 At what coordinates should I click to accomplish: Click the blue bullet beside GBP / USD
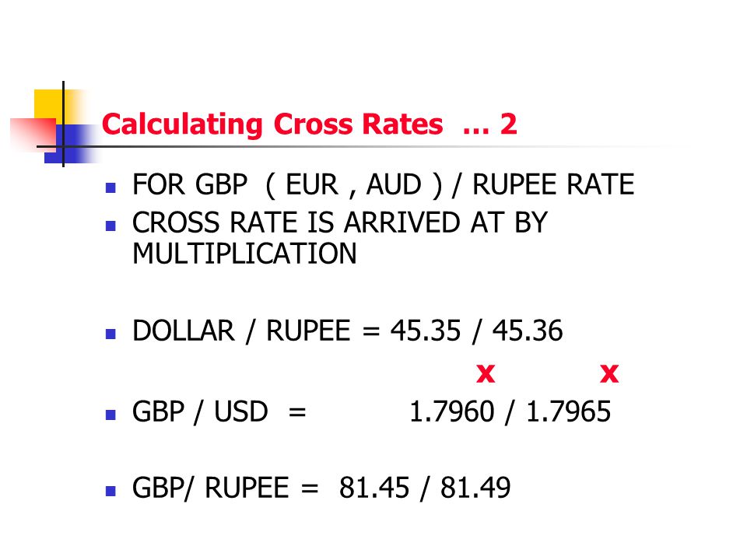point(110,415)
